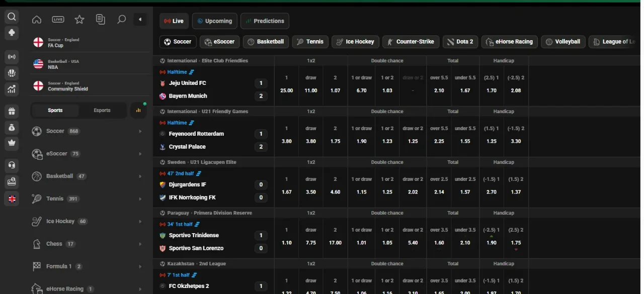Filter by the Counter-Strike chip
The width and height of the screenshot is (644, 294).
pyautogui.click(x=411, y=42)
